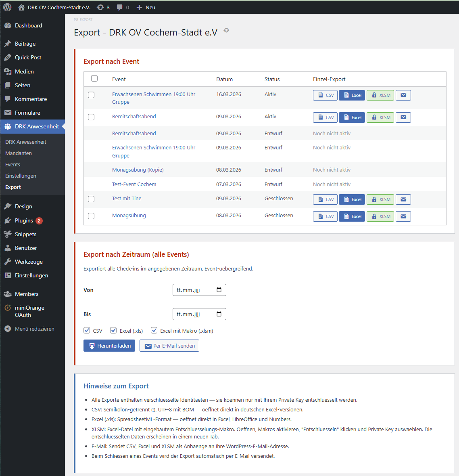Viewport: 459px width, 476px height.
Task: Open the Test-Event Cochem link
Action: (x=134, y=184)
